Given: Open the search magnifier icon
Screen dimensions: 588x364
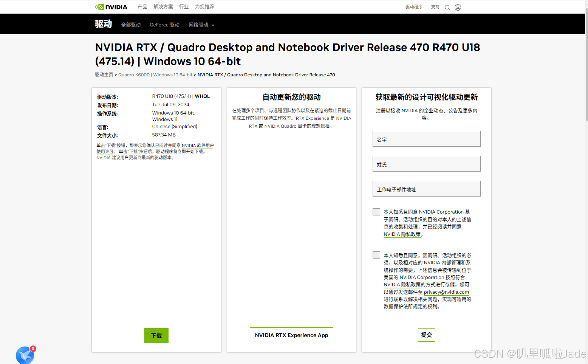Looking at the screenshot, I should [x=447, y=8].
